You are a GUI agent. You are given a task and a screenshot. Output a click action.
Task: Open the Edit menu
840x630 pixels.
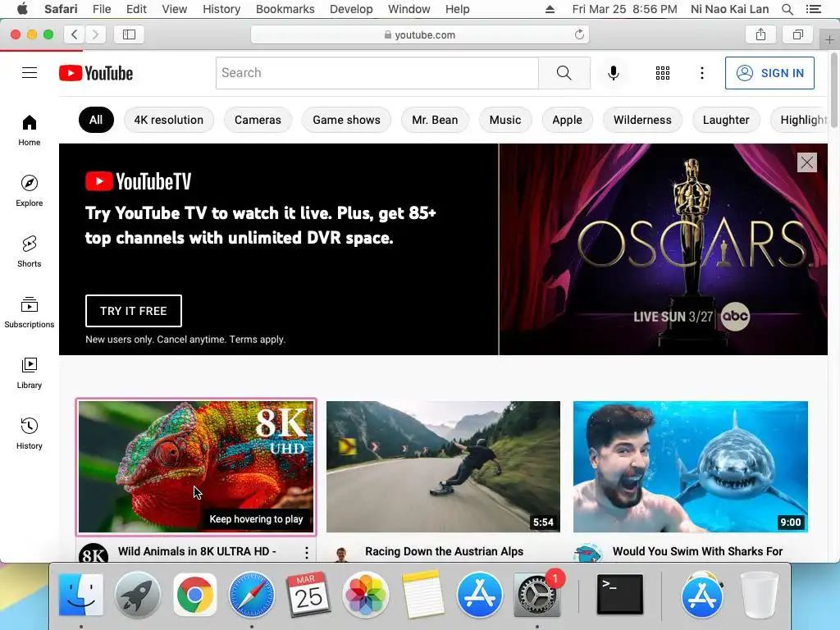click(x=136, y=9)
